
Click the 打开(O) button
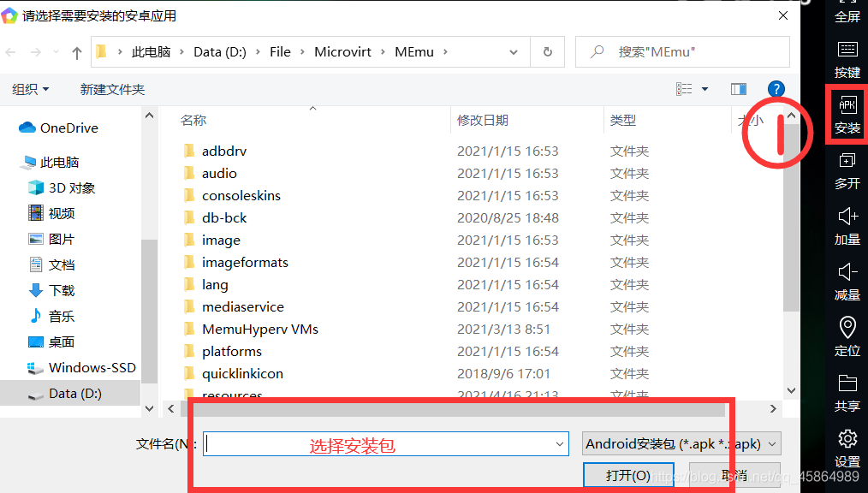[x=628, y=475]
